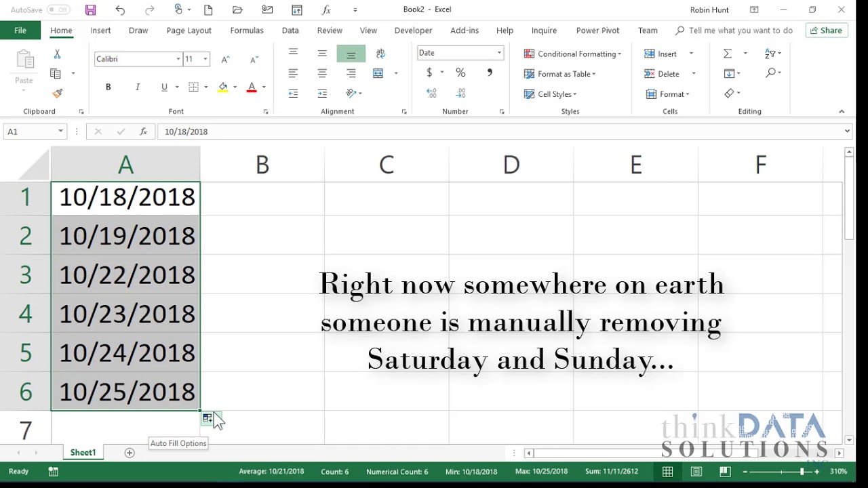Select the column C header
Viewport: 868px width, 488px height.
(x=387, y=165)
